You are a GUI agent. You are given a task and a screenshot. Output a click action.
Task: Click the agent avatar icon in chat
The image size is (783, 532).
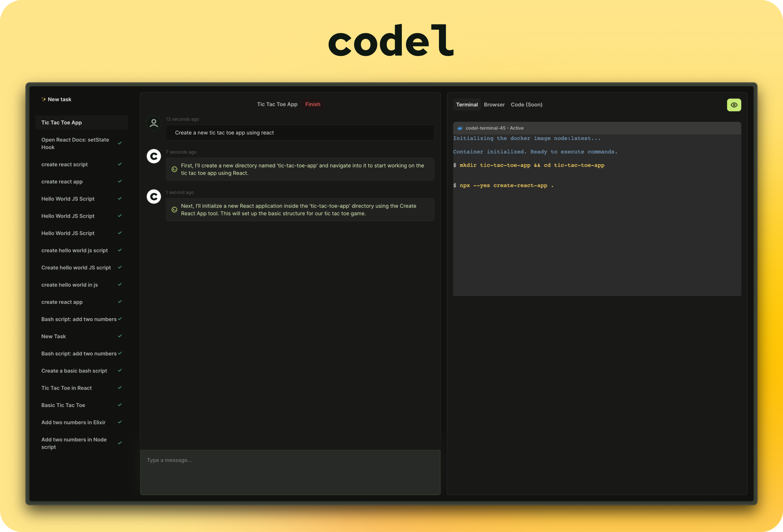click(x=154, y=155)
